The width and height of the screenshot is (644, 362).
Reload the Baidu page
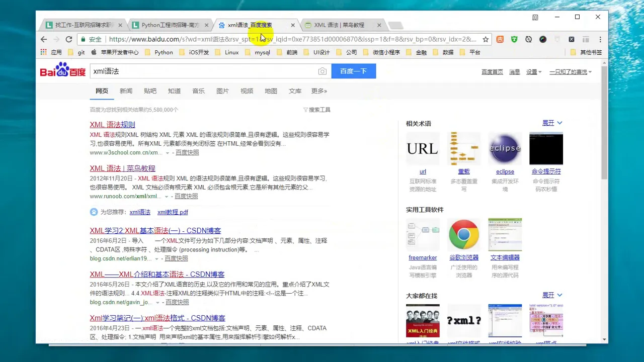point(69,39)
